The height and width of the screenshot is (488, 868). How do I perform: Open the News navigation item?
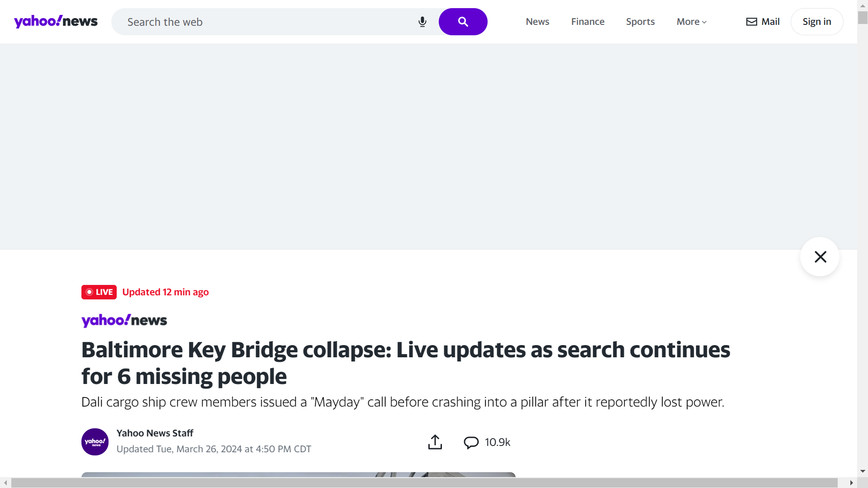point(537,22)
